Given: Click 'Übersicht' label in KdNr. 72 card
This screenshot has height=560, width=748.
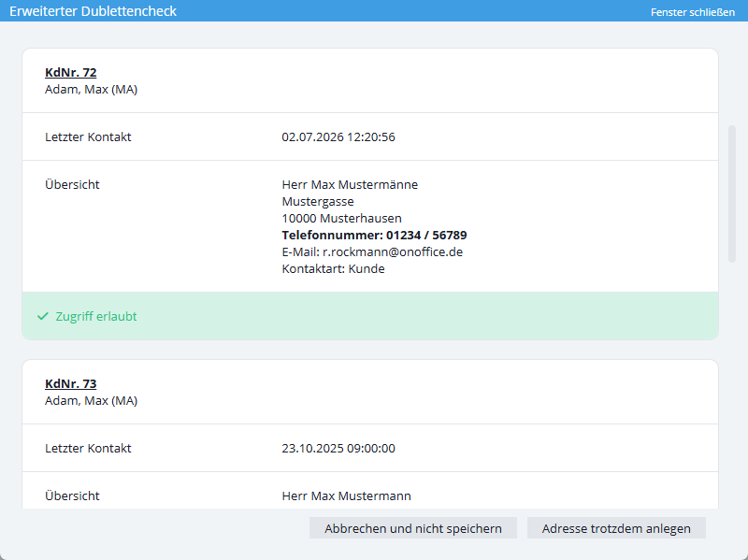Looking at the screenshot, I should [72, 184].
